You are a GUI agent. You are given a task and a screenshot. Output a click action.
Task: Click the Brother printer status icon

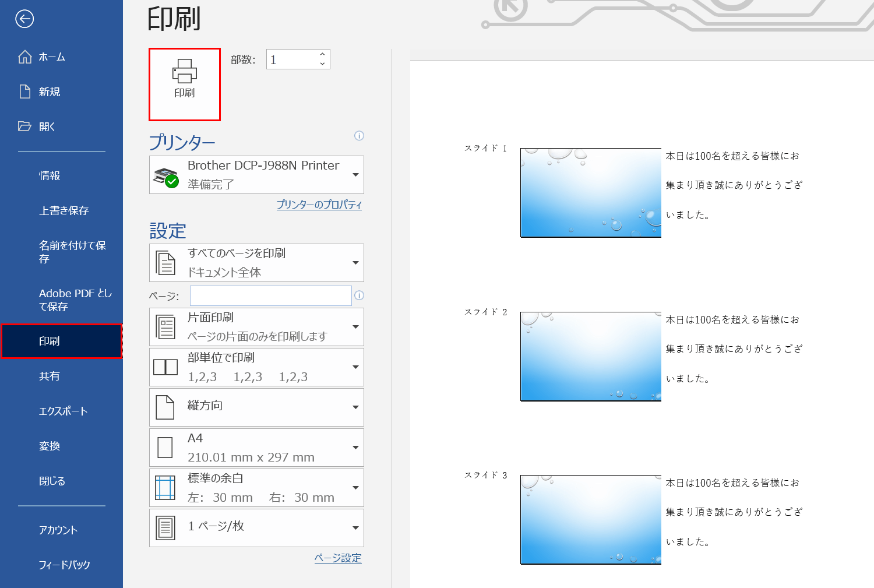pos(165,177)
